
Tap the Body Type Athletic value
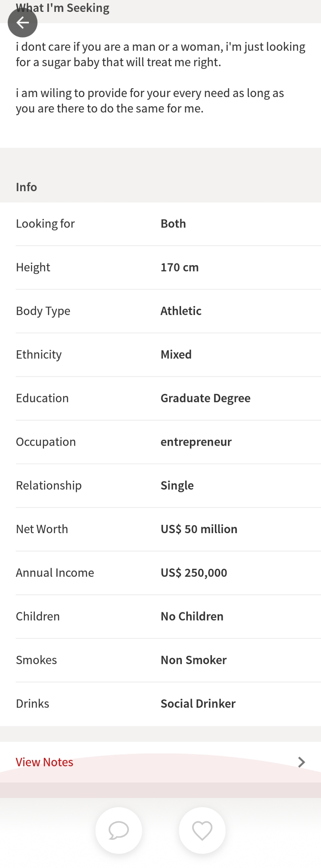tap(181, 311)
